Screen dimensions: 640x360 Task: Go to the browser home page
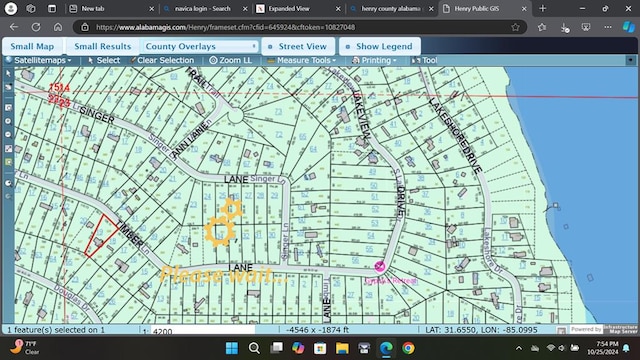point(58,27)
